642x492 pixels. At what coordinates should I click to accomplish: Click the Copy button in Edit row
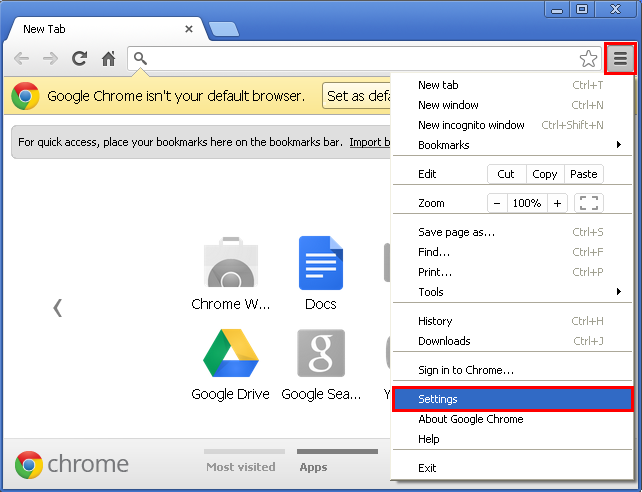coord(545,174)
